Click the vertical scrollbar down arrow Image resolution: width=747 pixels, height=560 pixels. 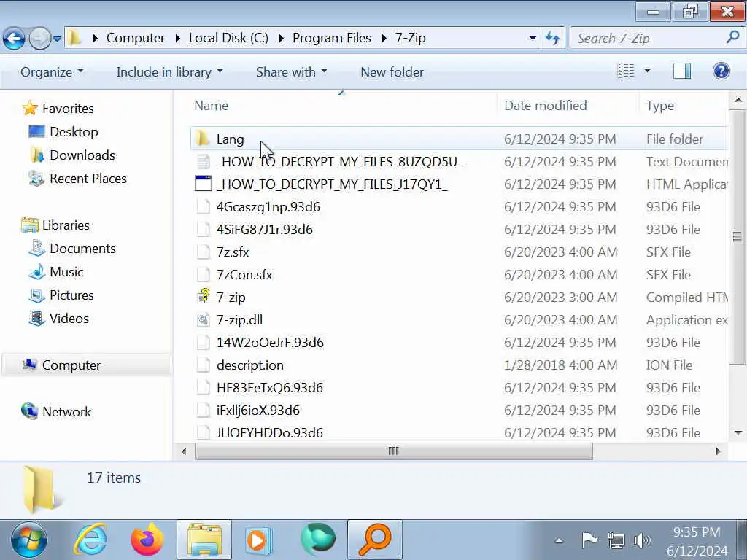click(x=738, y=432)
